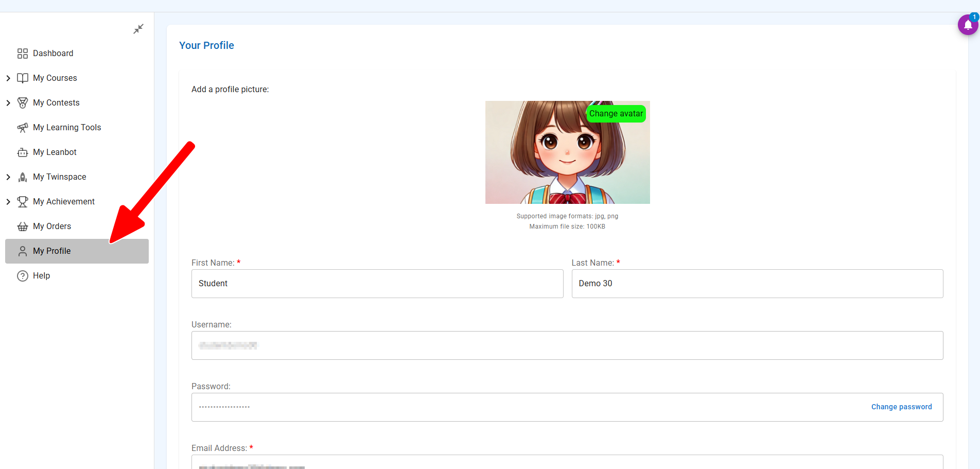This screenshot has width=980, height=469.
Task: Expand the My Twinspace submenu chevron
Action: 8,177
